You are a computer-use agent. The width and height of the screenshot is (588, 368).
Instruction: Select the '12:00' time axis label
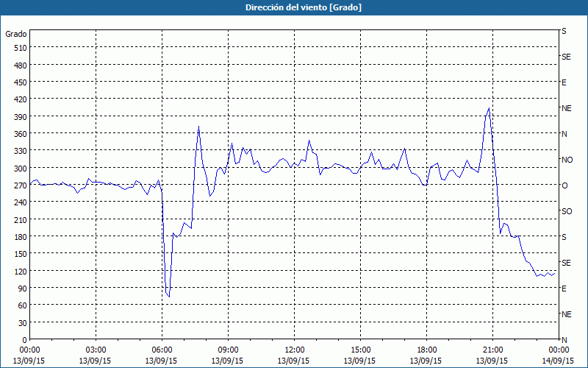(x=295, y=350)
